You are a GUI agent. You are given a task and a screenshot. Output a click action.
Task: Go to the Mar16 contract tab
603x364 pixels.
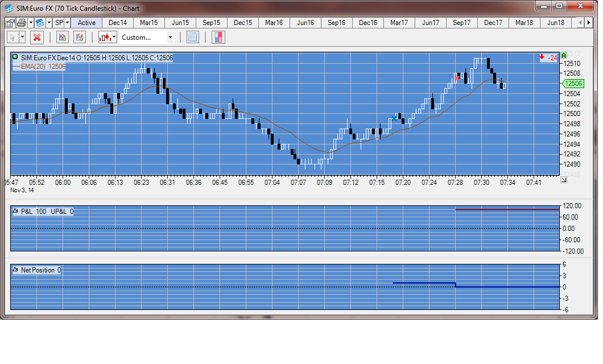point(274,23)
